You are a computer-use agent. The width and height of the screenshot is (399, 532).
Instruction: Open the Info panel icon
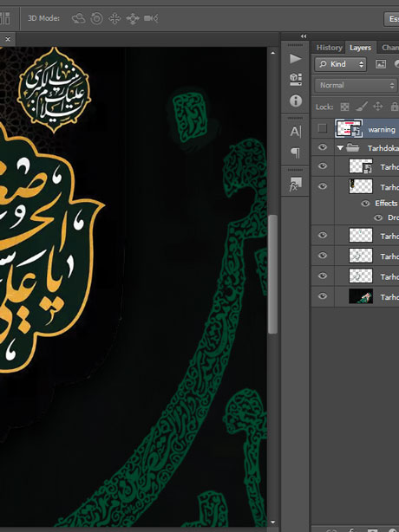pos(296,101)
